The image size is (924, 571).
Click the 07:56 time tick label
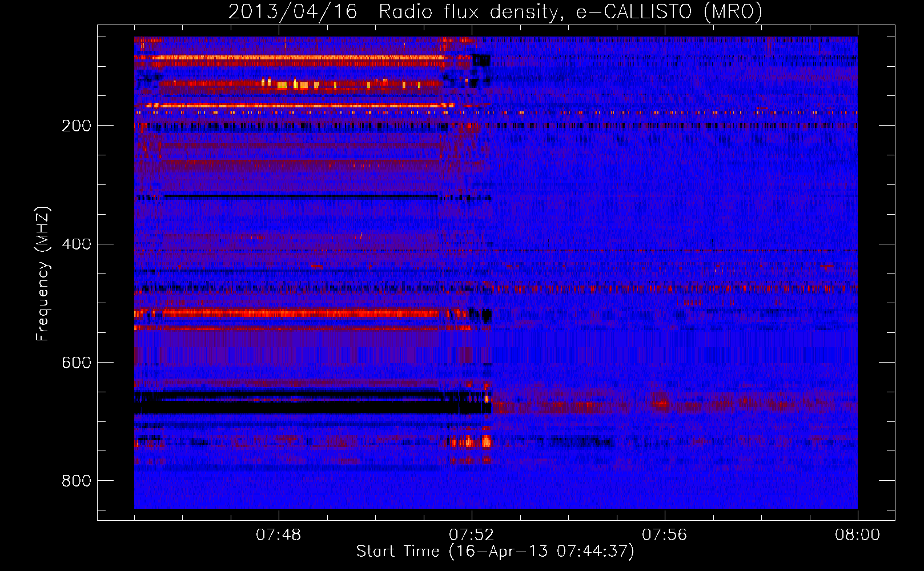click(665, 535)
